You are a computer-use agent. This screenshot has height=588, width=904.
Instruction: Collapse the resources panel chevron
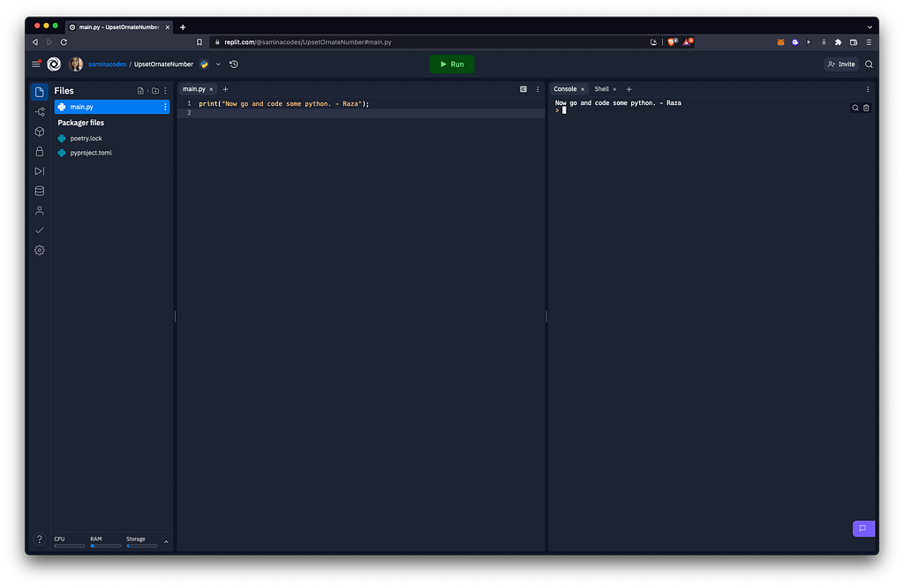point(166,542)
